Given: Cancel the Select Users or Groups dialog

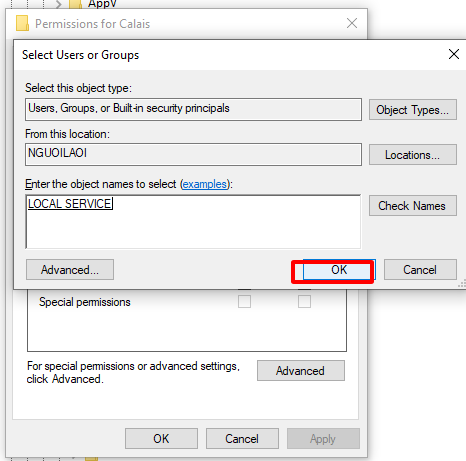Looking at the screenshot, I should [x=420, y=270].
